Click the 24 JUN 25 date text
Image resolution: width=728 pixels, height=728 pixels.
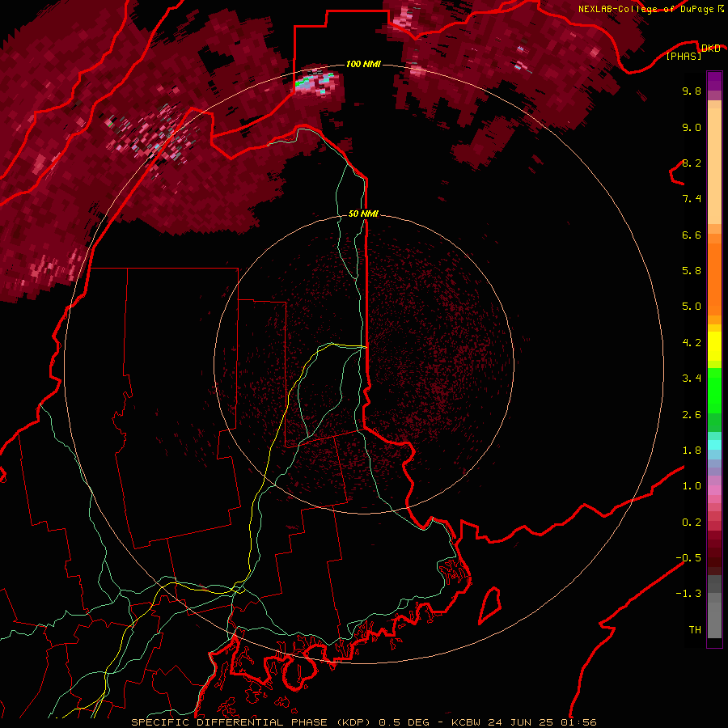click(x=522, y=722)
